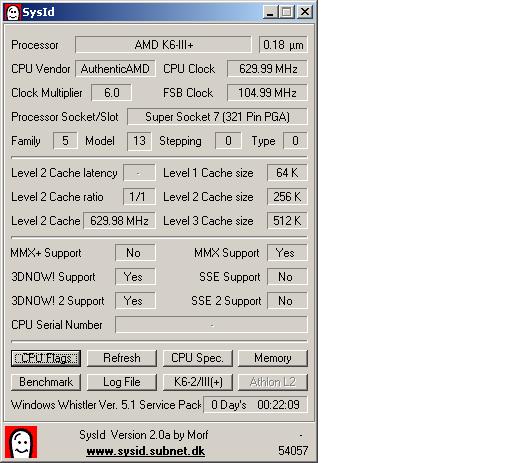Click the FSB Clock value field
Viewport: 512px width, 463px height.
[267, 93]
